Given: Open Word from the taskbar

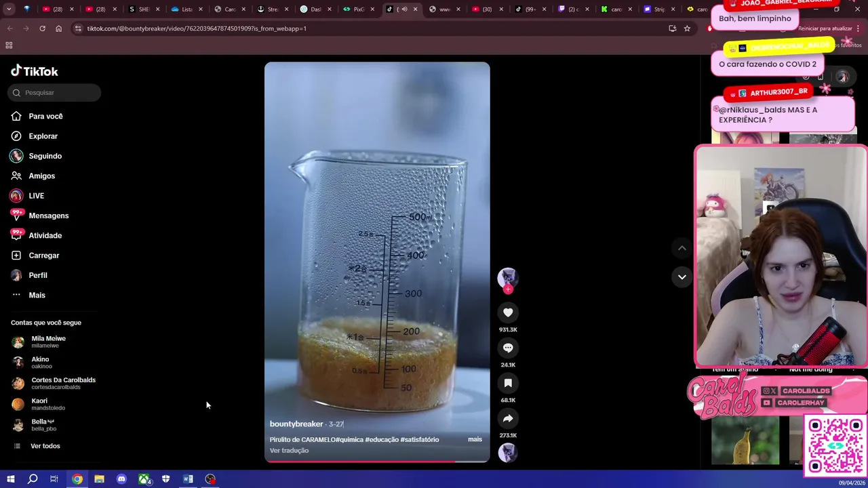Looking at the screenshot, I should [x=188, y=479].
